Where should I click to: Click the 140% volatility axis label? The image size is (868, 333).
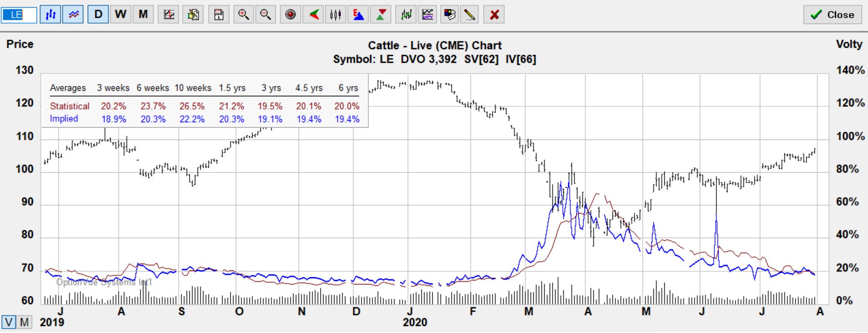pos(850,70)
